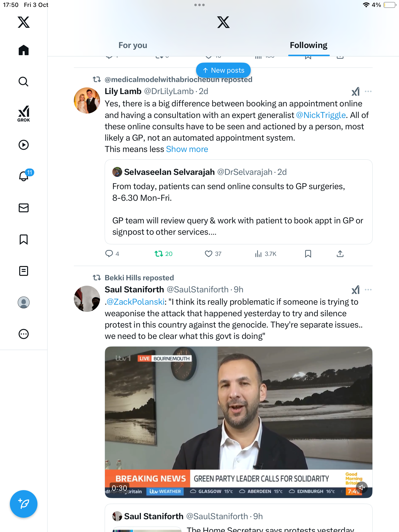Open the sidebar video play icon
This screenshot has width=399, height=532.
pos(24,145)
